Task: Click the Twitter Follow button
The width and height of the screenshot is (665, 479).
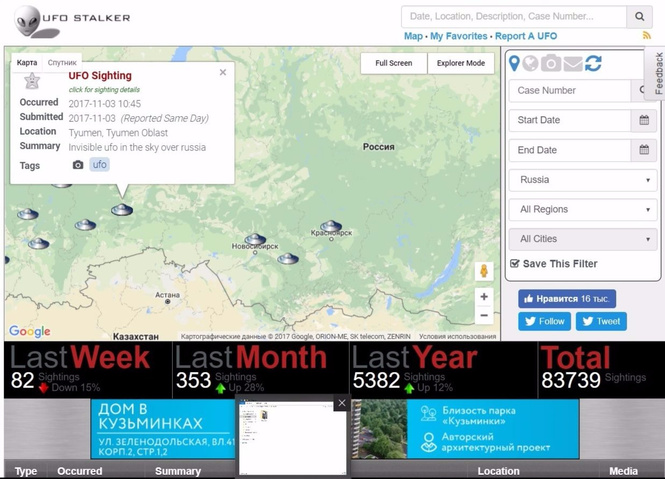Action: tap(545, 321)
